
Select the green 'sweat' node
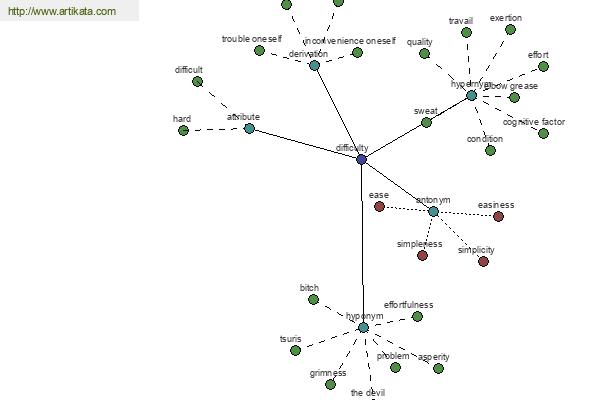426,122
